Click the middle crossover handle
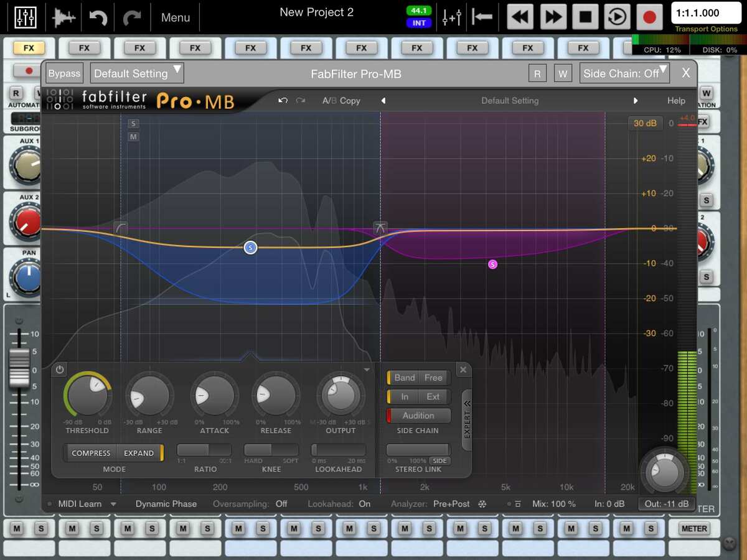747x560 pixels. [380, 228]
